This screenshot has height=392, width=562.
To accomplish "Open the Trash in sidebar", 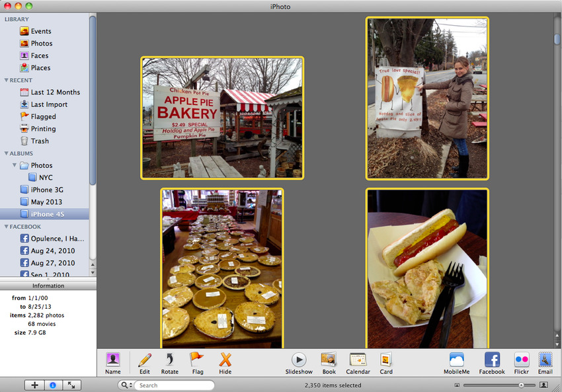I will 34,141.
